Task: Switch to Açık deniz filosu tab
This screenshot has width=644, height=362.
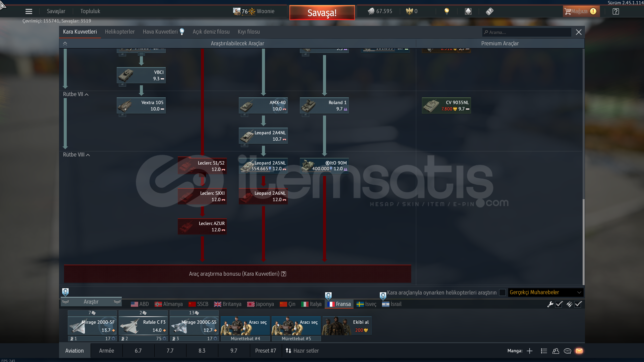Action: 211,32
